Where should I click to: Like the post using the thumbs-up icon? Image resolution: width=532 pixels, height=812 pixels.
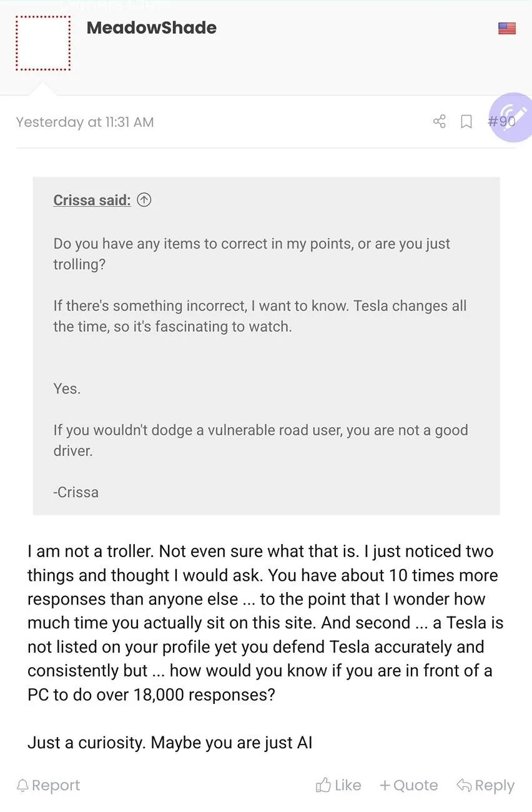(x=323, y=785)
